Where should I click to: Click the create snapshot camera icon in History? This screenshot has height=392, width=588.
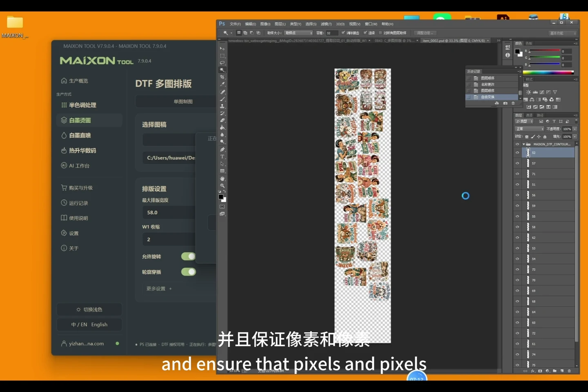505,103
